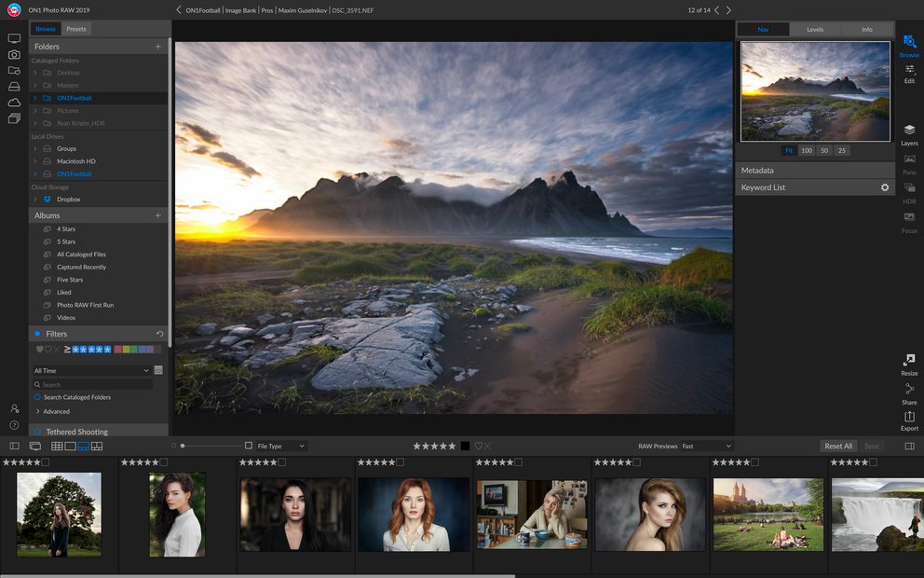The width and height of the screenshot is (924, 578).
Task: Enable the Tethered Shooting toggle
Action: click(37, 432)
